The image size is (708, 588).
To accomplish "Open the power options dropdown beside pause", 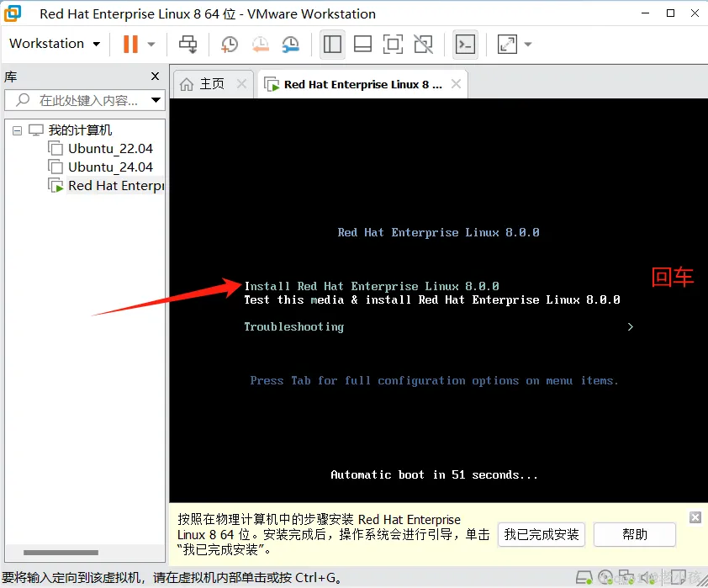I will click(x=151, y=45).
